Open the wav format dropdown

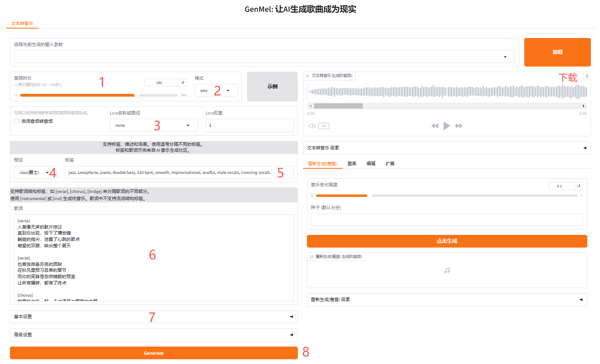(x=216, y=91)
